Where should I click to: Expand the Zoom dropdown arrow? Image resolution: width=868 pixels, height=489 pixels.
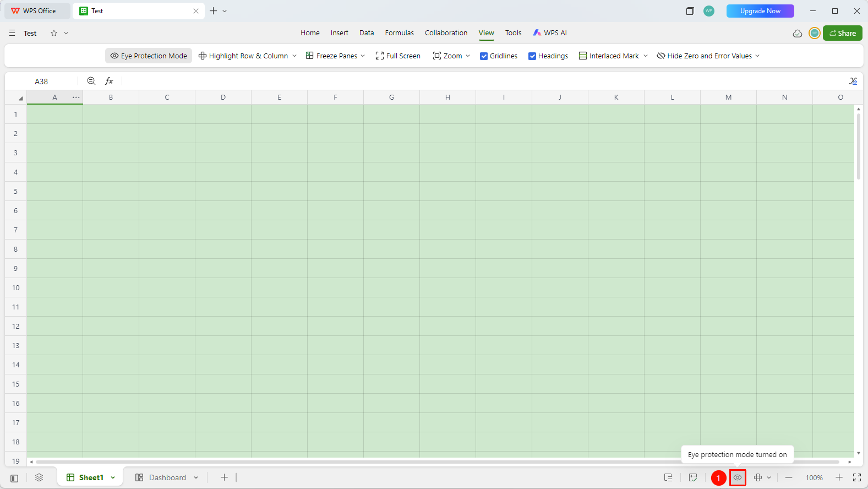[468, 56]
